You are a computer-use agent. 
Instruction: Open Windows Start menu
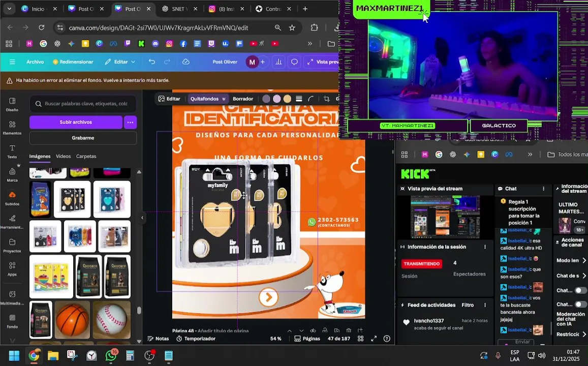coord(14,355)
